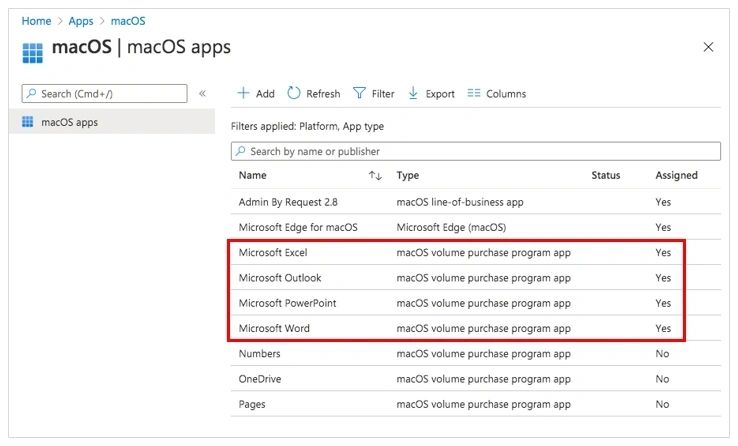This screenshot has height=446, width=738.
Task: Click the Columns list icon
Action: 473,93
